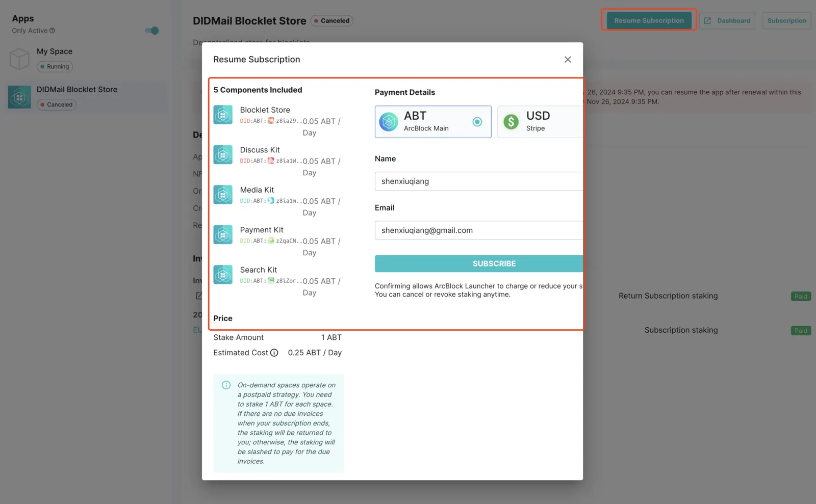The height and width of the screenshot is (504, 816).
Task: Click the Paid badge for Return Subscription staking
Action: pos(801,297)
